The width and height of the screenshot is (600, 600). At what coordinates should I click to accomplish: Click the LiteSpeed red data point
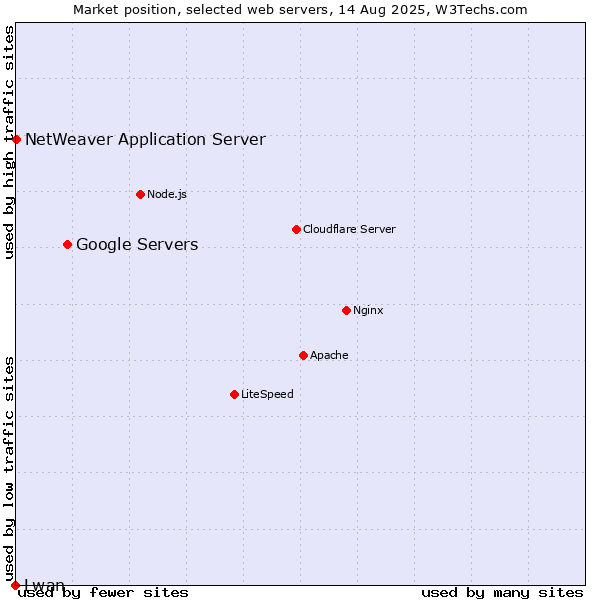(x=235, y=395)
